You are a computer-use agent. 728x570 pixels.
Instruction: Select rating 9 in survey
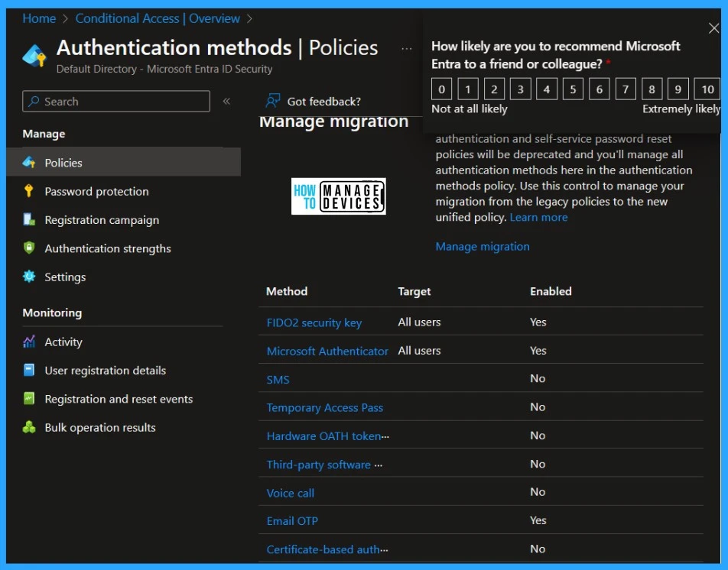pyautogui.click(x=678, y=89)
